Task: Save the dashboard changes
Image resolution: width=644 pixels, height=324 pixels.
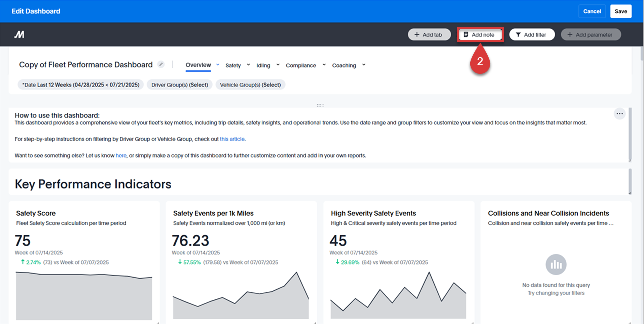Action: [x=621, y=11]
